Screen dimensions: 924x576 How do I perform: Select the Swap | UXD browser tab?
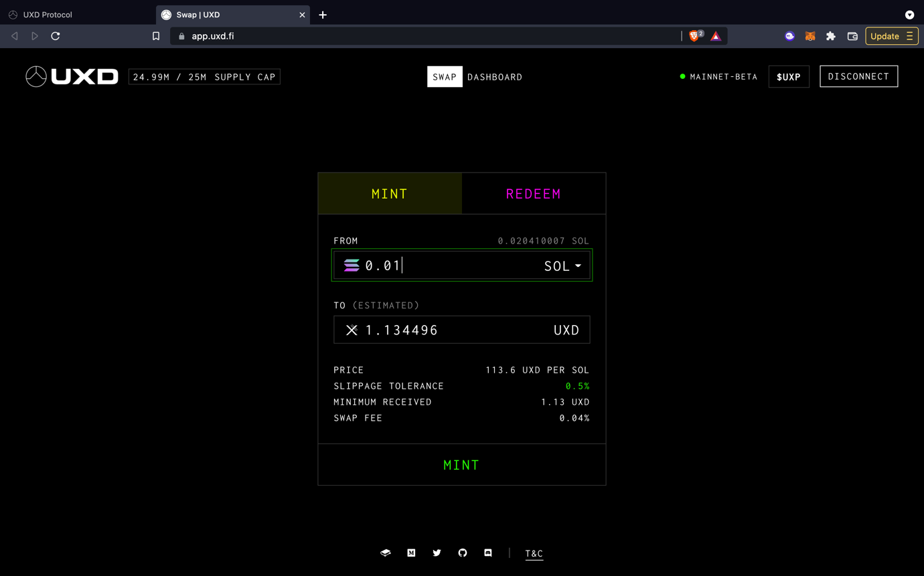233,15
